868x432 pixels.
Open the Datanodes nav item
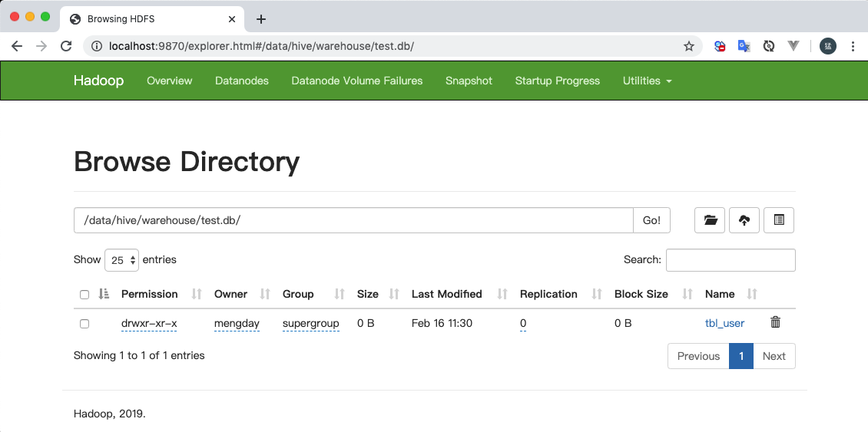[x=242, y=81]
